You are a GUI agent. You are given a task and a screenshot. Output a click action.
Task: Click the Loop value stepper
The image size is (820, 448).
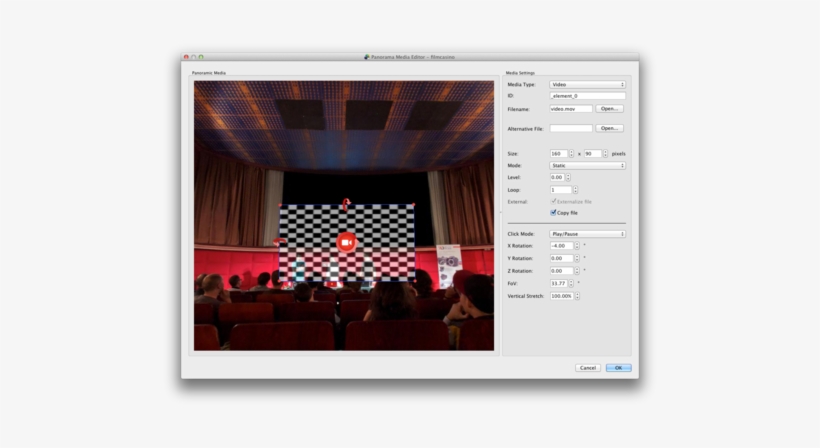[575, 190]
